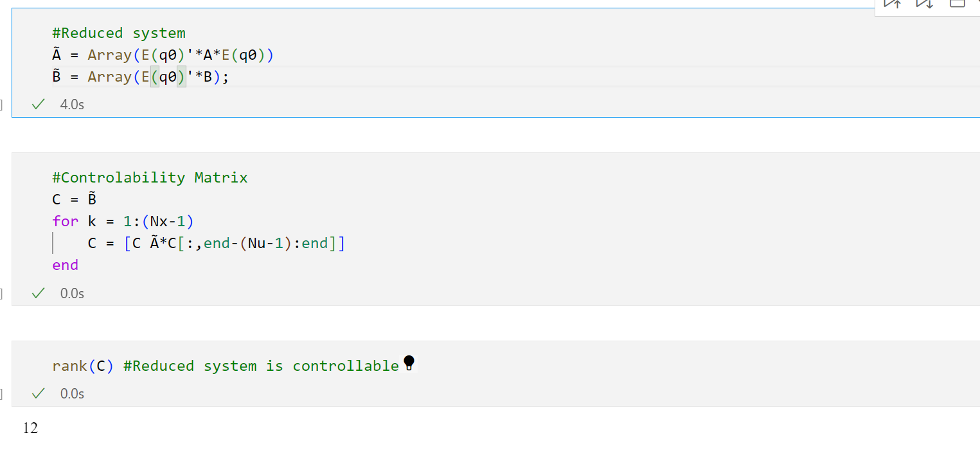The image size is (980, 464).
Task: Click the Execute Cell and Below icon
Action: (x=924, y=3)
